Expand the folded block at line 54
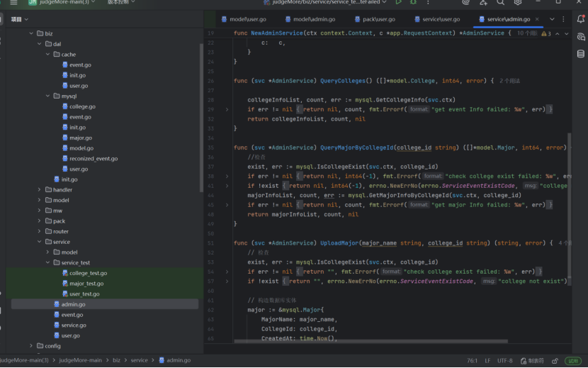588x368 pixels. tap(227, 272)
